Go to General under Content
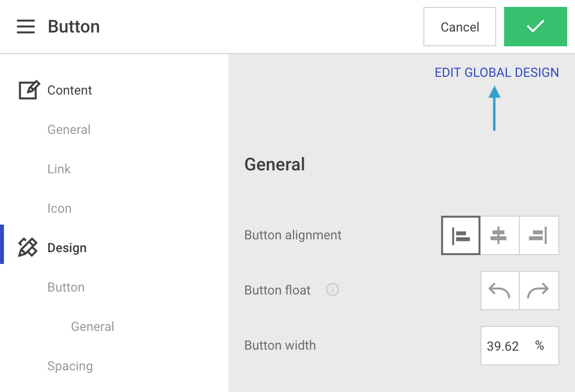The width and height of the screenshot is (575, 392). (x=69, y=130)
